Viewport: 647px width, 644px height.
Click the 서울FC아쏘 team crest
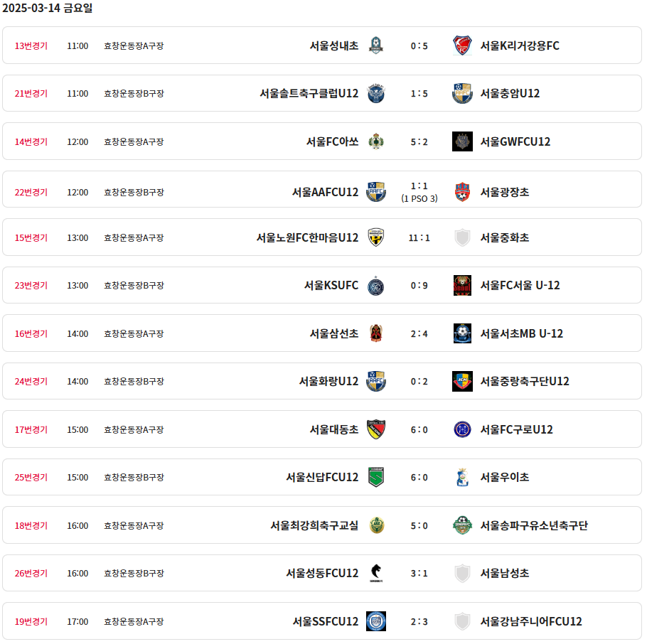coord(375,141)
